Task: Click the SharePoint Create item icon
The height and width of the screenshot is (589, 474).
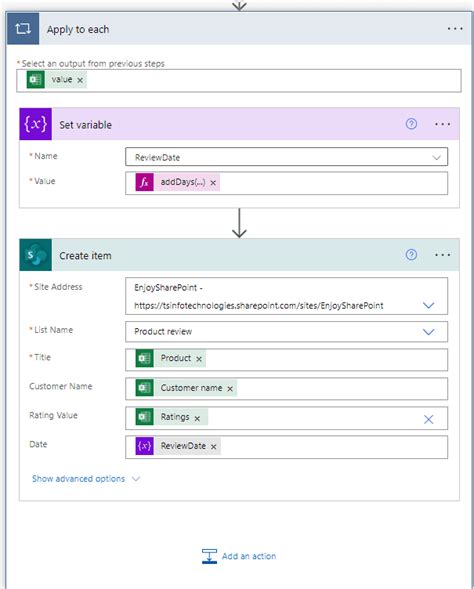Action: (36, 255)
